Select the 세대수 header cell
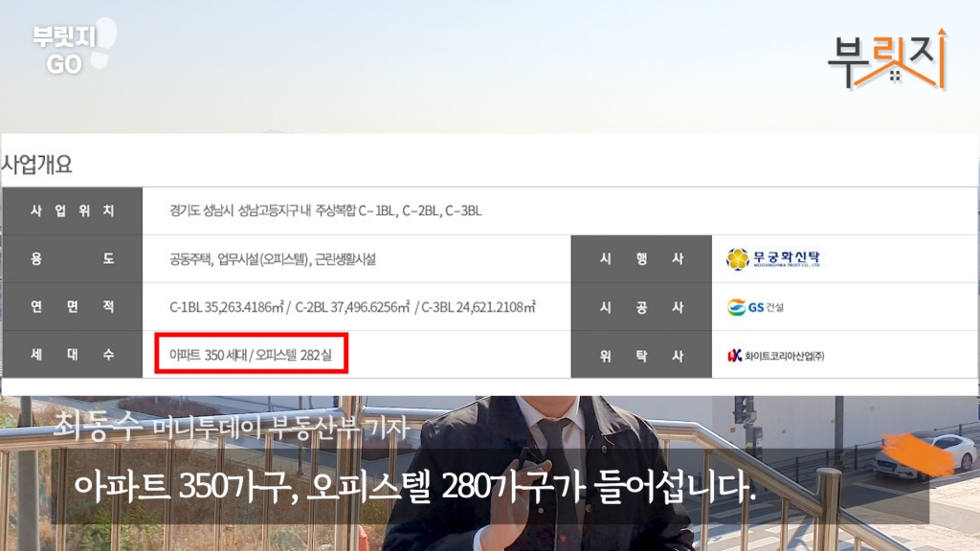The width and height of the screenshot is (980, 551). point(73,355)
